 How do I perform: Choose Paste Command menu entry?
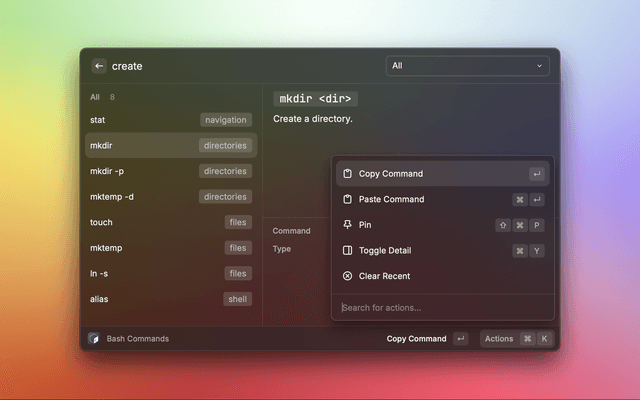[x=443, y=199]
